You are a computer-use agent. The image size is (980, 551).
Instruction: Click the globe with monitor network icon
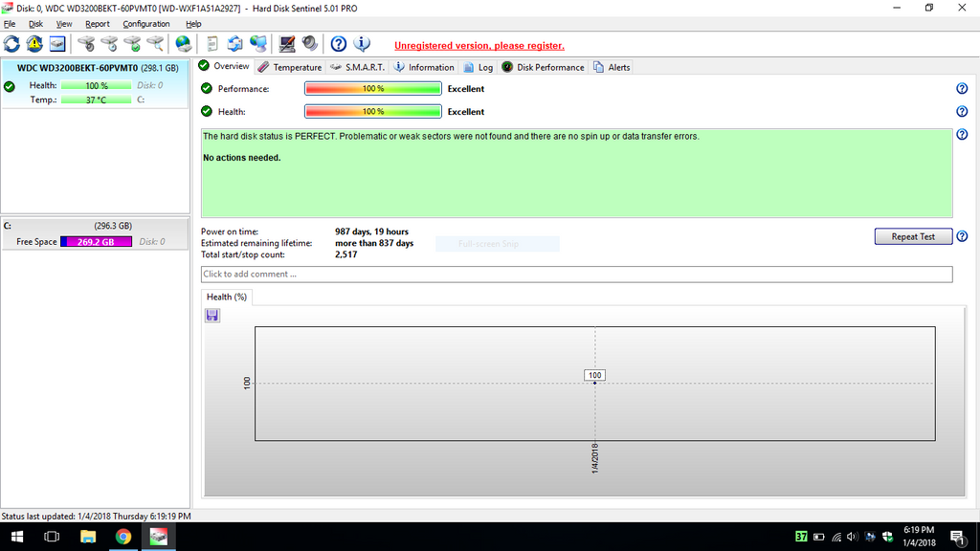(258, 44)
